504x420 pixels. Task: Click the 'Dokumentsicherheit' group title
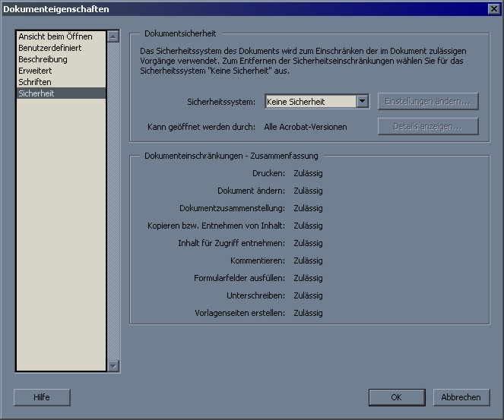click(180, 33)
